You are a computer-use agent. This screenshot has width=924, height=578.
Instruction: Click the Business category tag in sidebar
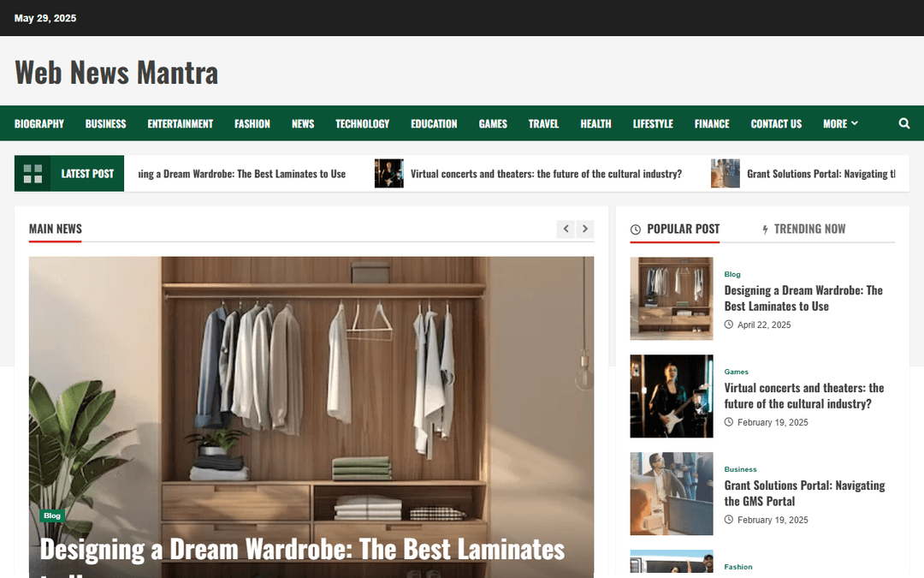click(740, 469)
